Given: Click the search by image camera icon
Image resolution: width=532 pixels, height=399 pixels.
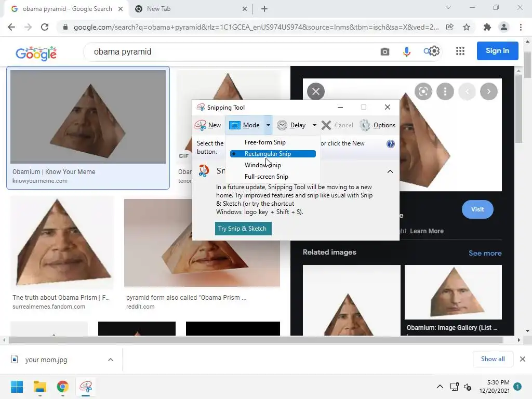Looking at the screenshot, I should 385,52.
